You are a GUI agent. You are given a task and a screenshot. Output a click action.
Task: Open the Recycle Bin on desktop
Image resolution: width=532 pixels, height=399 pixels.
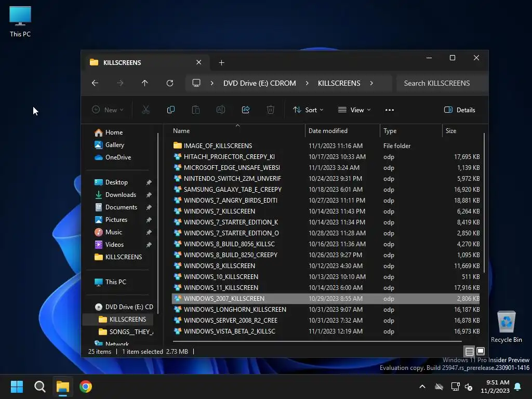tap(506, 327)
